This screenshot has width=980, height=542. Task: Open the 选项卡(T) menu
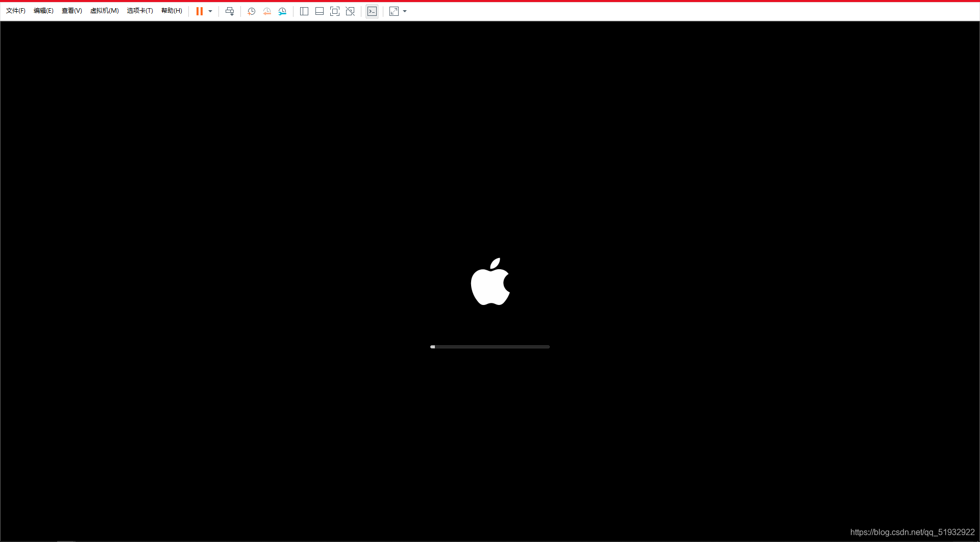click(x=140, y=11)
